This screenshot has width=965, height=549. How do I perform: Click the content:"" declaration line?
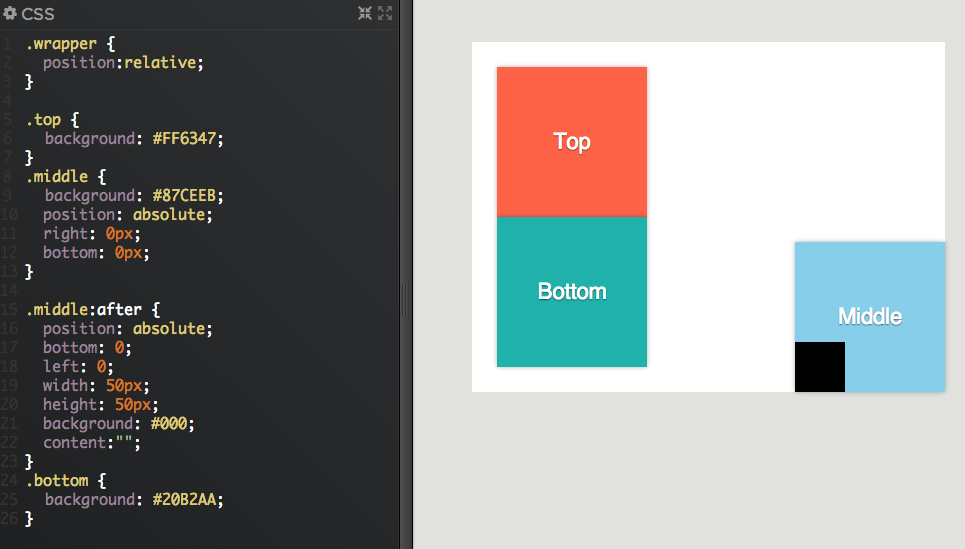pyautogui.click(x=92, y=443)
